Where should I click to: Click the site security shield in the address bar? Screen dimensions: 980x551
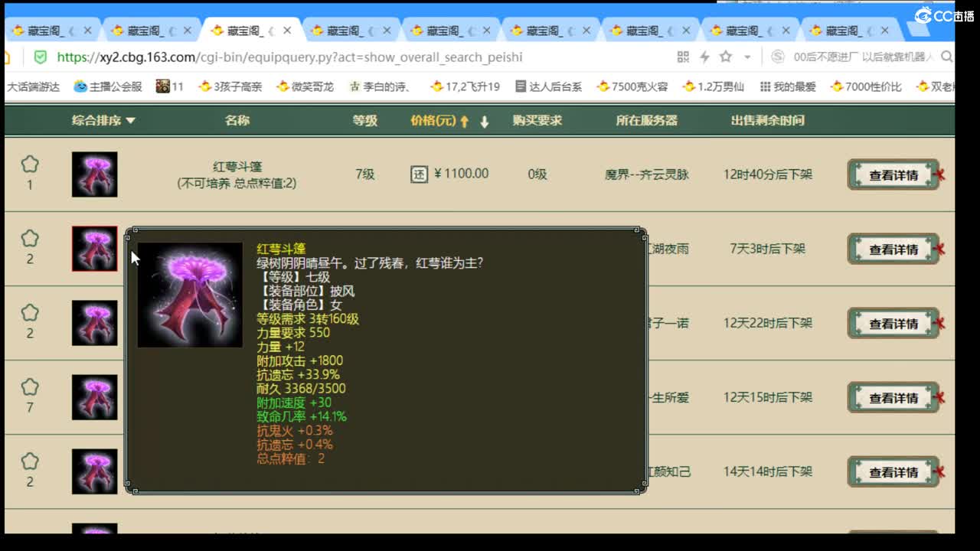click(41, 57)
